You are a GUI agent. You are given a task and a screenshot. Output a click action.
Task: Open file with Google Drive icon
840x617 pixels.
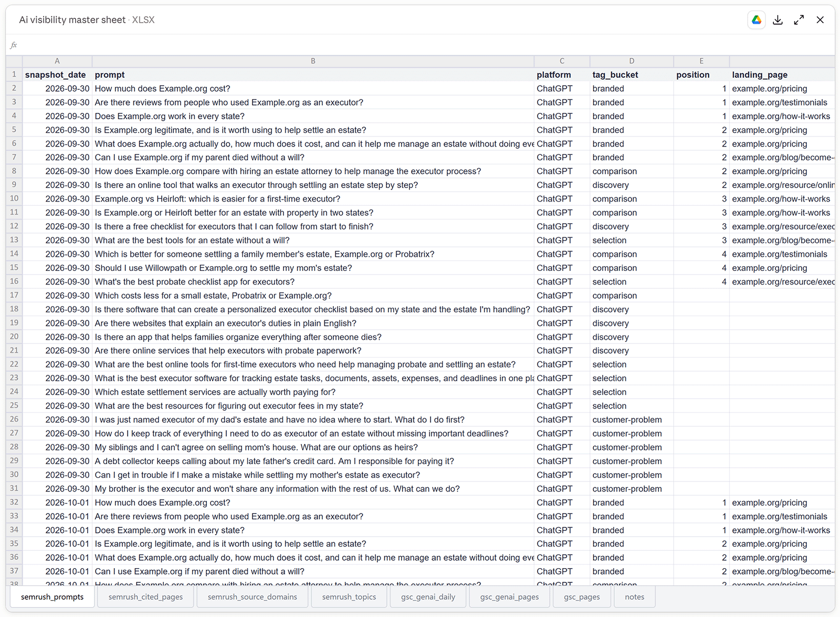click(x=757, y=20)
